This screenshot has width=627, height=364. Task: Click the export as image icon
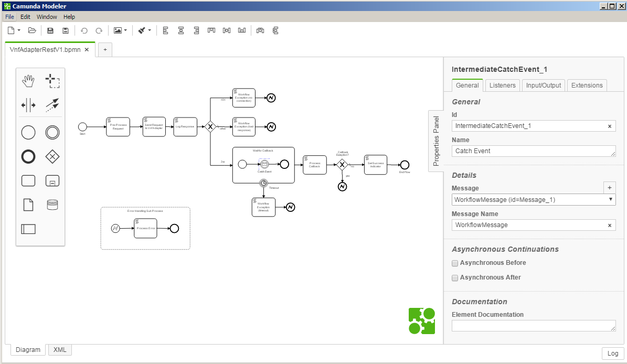pyautogui.click(x=118, y=30)
